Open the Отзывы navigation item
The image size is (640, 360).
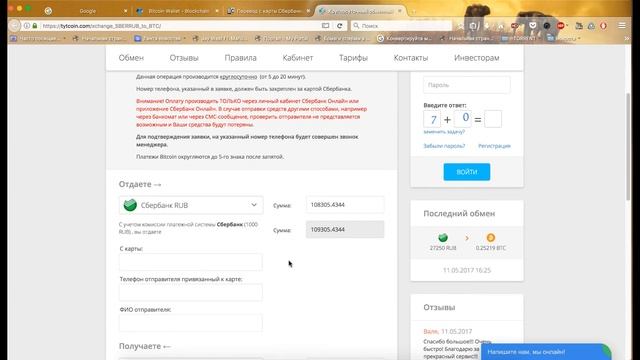click(184, 58)
